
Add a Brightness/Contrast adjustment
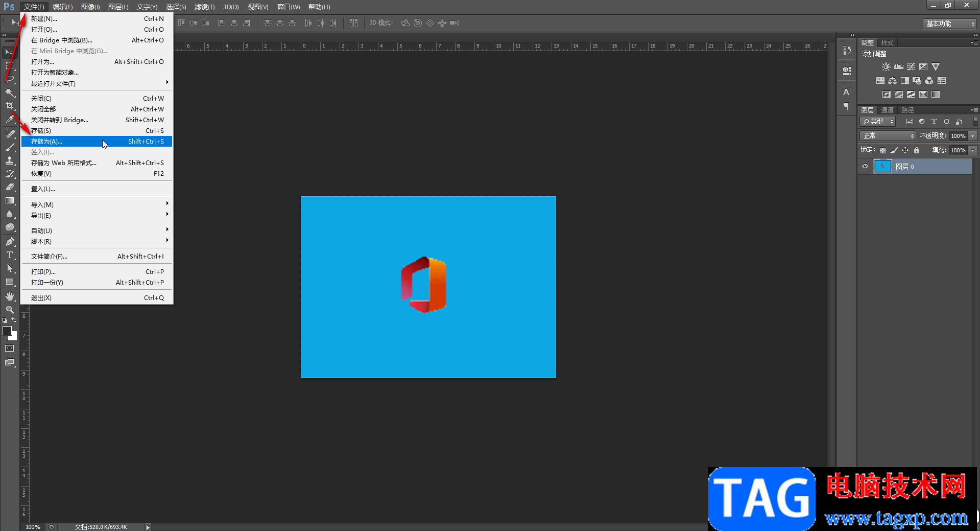(886, 67)
